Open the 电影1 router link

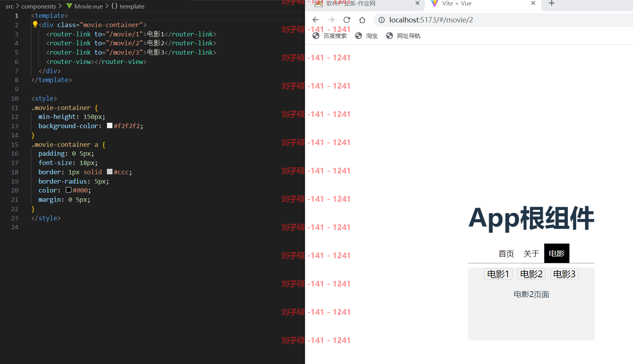pos(498,274)
